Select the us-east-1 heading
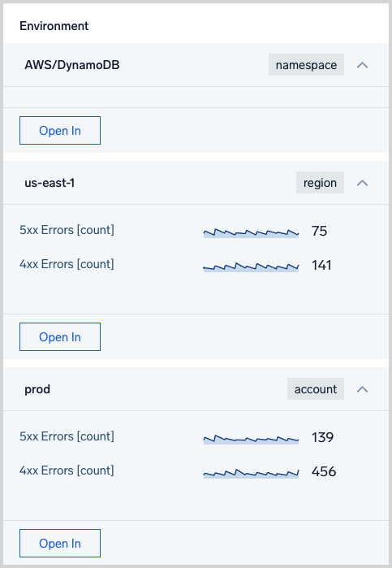The image size is (392, 568). tap(50, 183)
